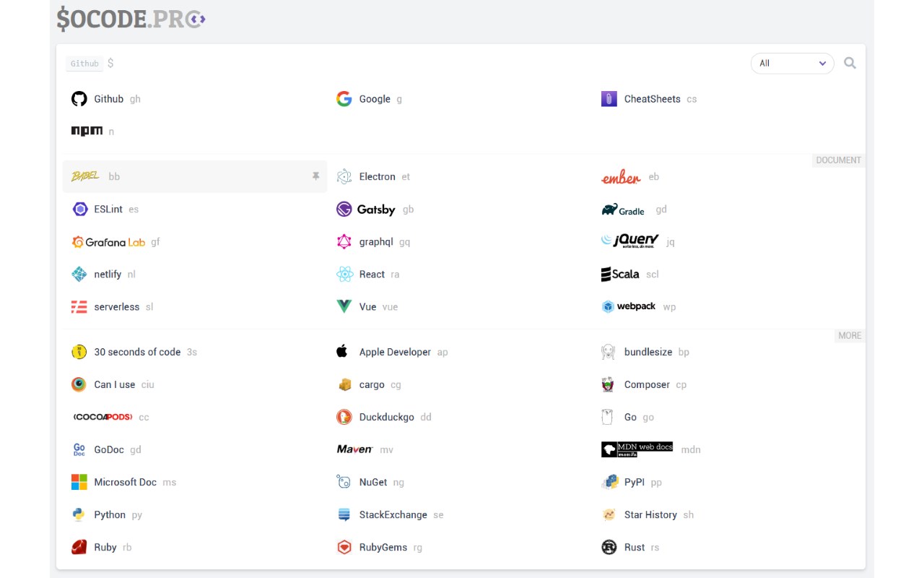Open the 30 seconds of code label

tap(137, 352)
